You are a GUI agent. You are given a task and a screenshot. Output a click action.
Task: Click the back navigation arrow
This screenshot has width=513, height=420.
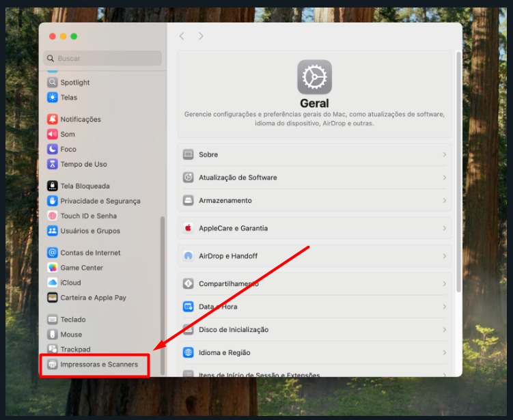[x=182, y=36]
